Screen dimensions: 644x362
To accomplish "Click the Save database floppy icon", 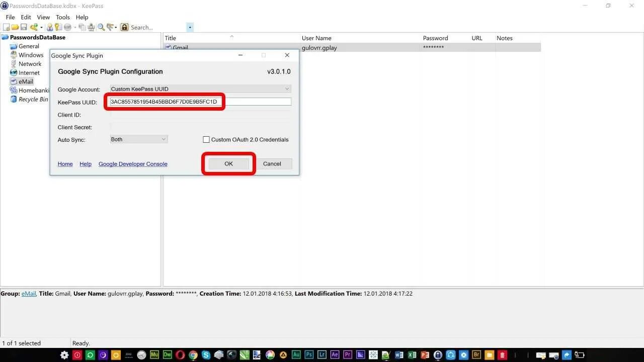I will [x=24, y=27].
